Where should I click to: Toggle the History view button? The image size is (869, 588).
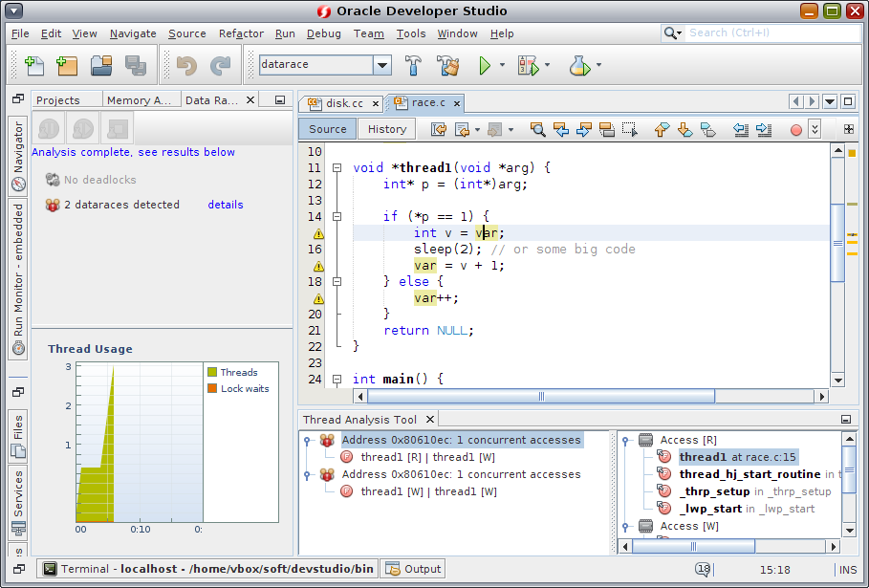tap(387, 129)
